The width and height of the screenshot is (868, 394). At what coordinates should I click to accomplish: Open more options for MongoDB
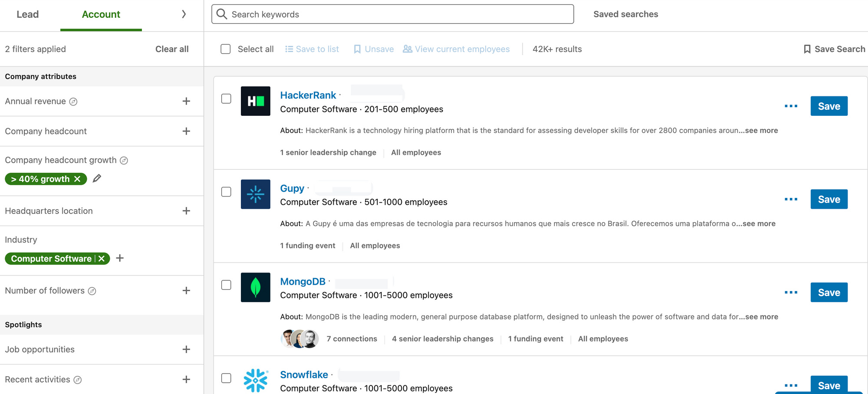click(x=791, y=292)
